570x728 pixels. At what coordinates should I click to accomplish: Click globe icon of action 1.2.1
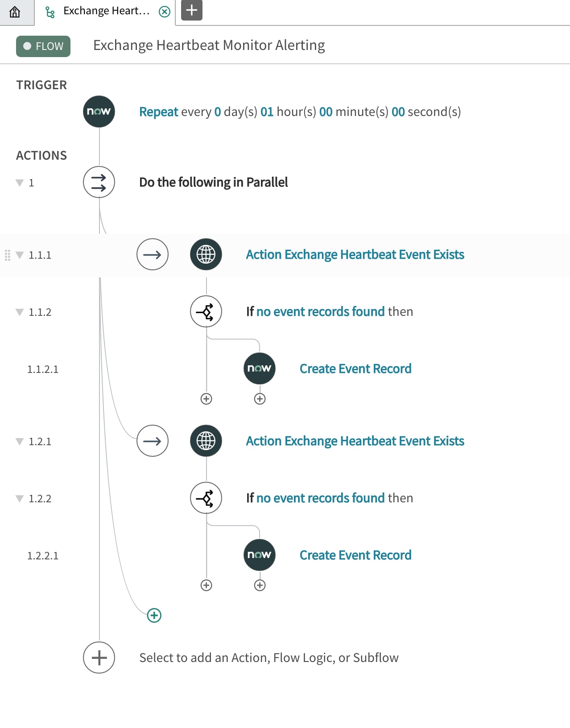point(206,441)
